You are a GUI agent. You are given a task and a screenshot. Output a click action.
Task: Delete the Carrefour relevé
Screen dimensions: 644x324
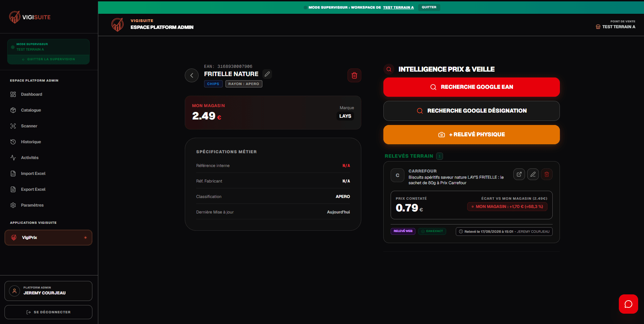[547, 174]
